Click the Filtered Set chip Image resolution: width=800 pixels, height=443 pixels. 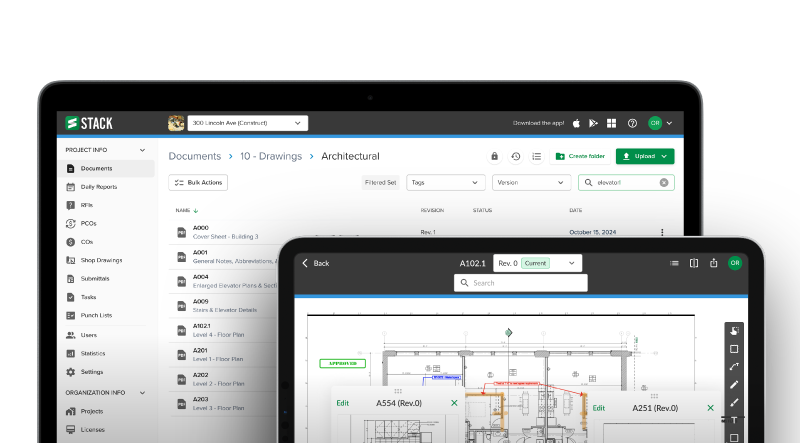pos(381,183)
